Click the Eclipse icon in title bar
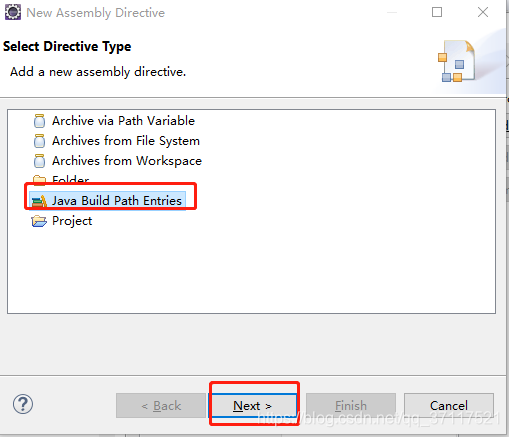 tap(13, 12)
